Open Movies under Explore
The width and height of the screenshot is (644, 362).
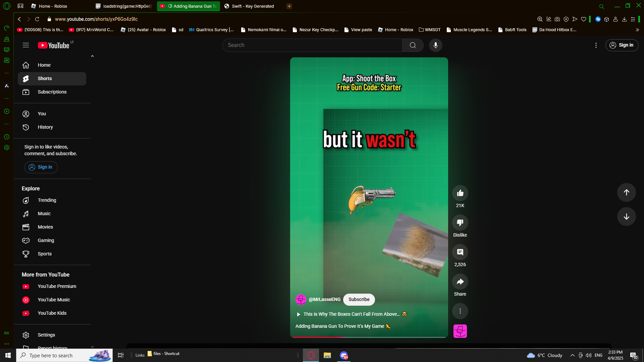[x=52, y=227]
